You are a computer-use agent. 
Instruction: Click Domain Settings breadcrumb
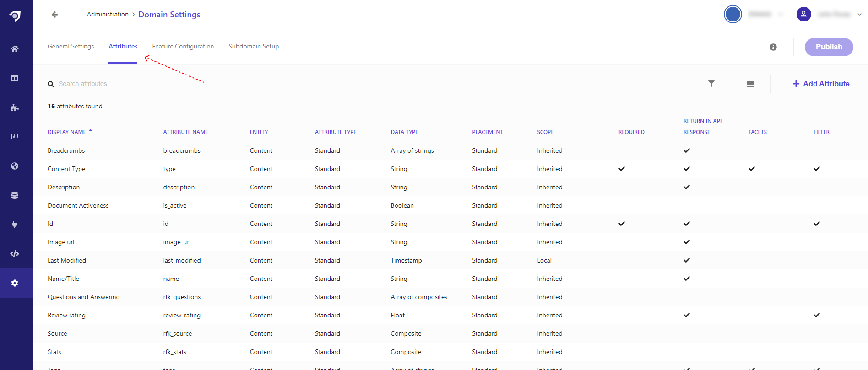click(x=169, y=15)
